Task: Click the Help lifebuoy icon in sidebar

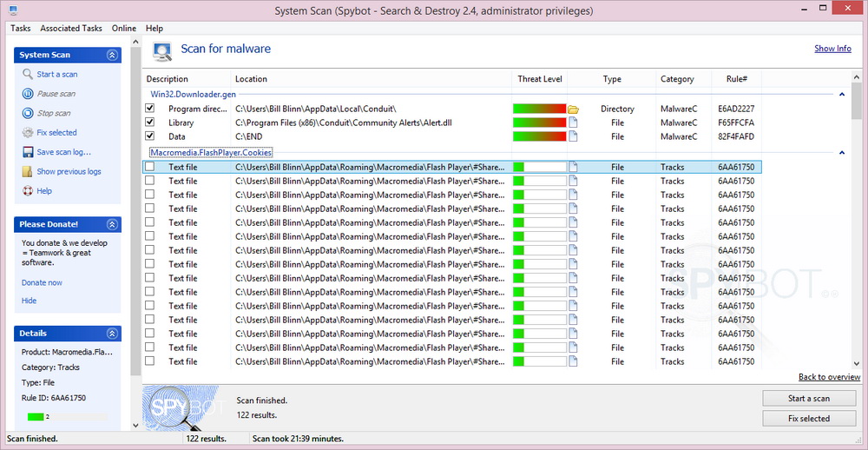Action: click(28, 190)
